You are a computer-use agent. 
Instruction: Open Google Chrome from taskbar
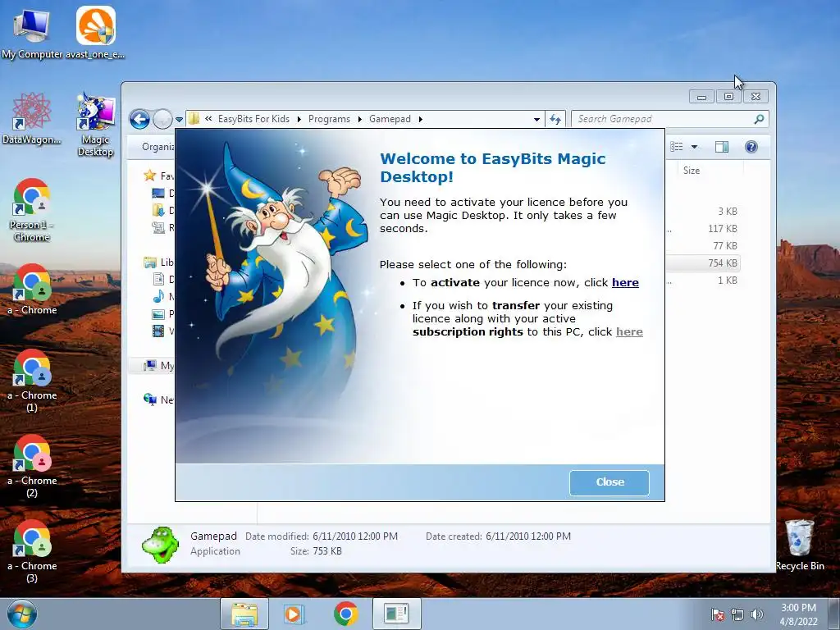[345, 614]
